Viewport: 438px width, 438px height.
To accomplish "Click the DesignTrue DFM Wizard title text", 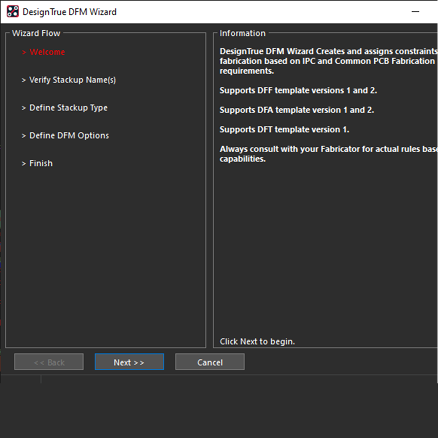I will point(70,12).
